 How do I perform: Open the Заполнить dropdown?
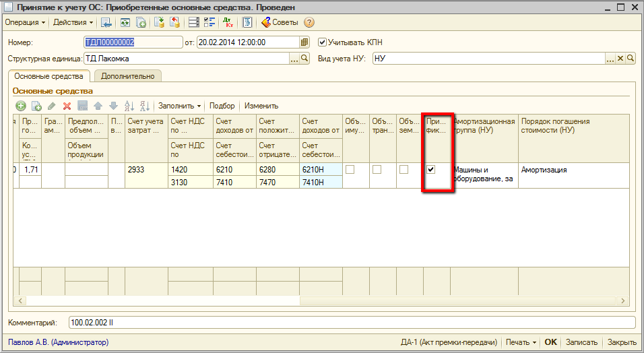[179, 106]
